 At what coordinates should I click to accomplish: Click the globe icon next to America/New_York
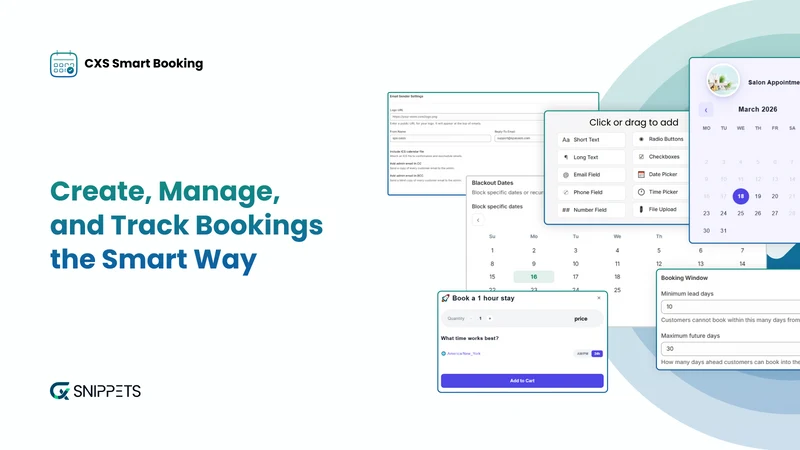click(x=443, y=353)
